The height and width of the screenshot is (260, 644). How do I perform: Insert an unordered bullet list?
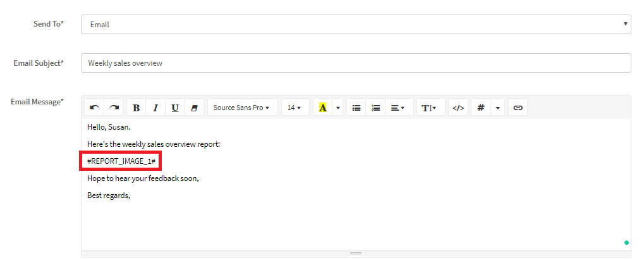(x=356, y=108)
